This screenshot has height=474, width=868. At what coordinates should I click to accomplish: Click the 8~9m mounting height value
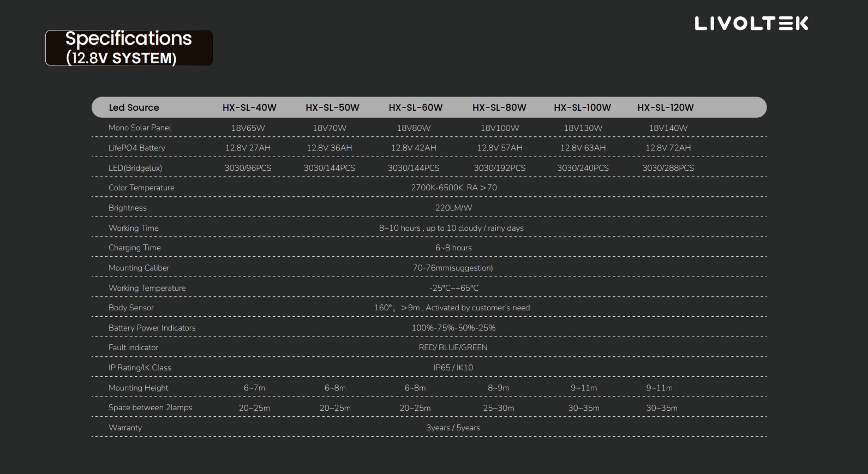click(499, 388)
